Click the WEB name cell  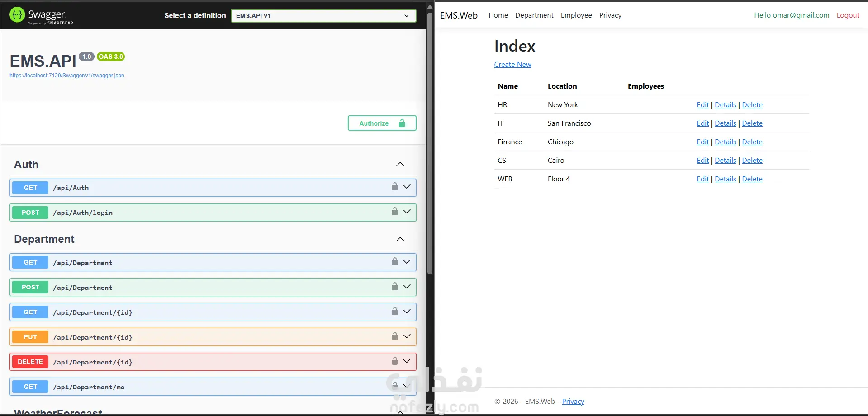[x=505, y=179]
